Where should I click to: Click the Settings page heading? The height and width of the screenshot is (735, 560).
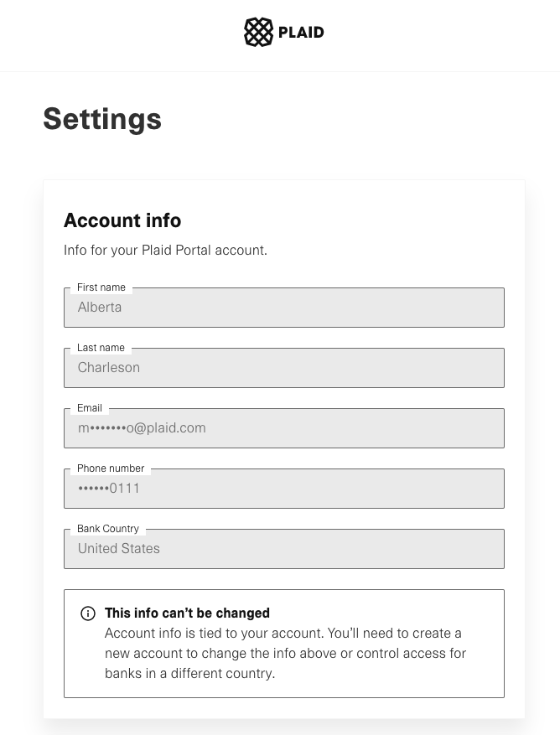pyautogui.click(x=102, y=119)
